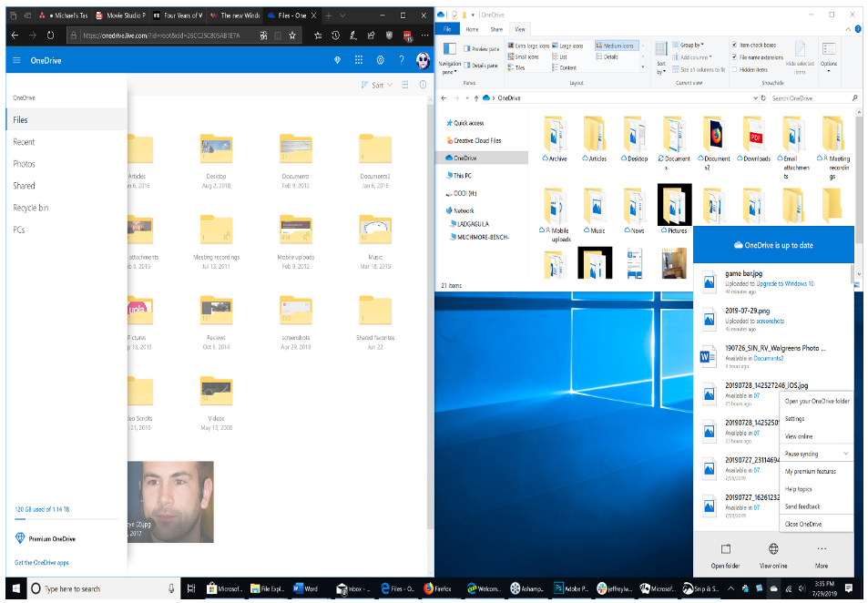Screen dimensions: 868x603
Task: Open the info details pane icon
Action: 423,85
